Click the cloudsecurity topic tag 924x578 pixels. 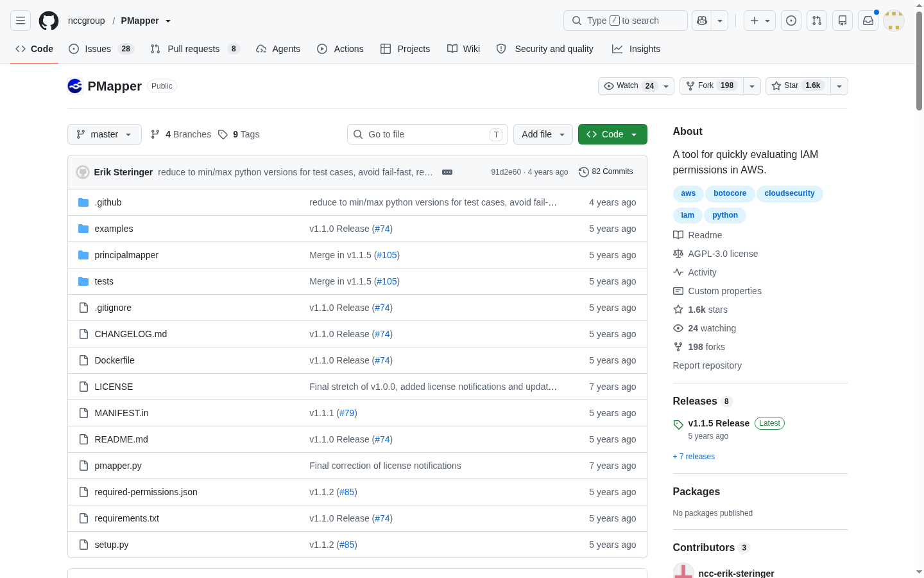point(789,193)
